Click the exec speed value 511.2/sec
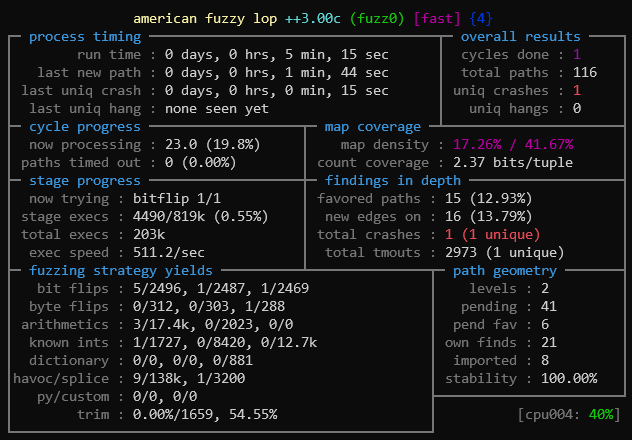 (178, 253)
